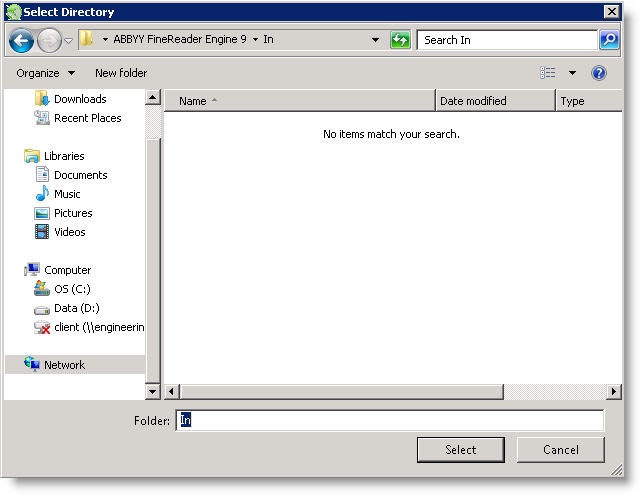Open the Organize menu
Viewport: 640px width, 494px height.
[45, 73]
